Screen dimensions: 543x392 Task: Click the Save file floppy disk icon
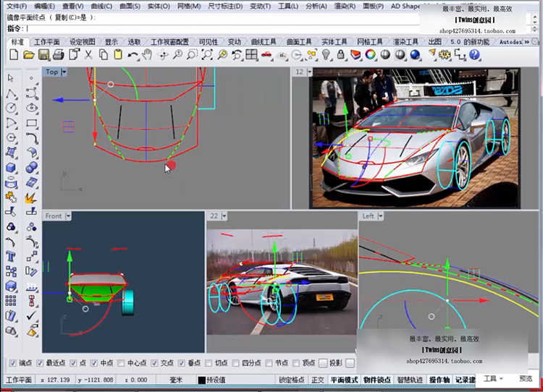pos(43,55)
